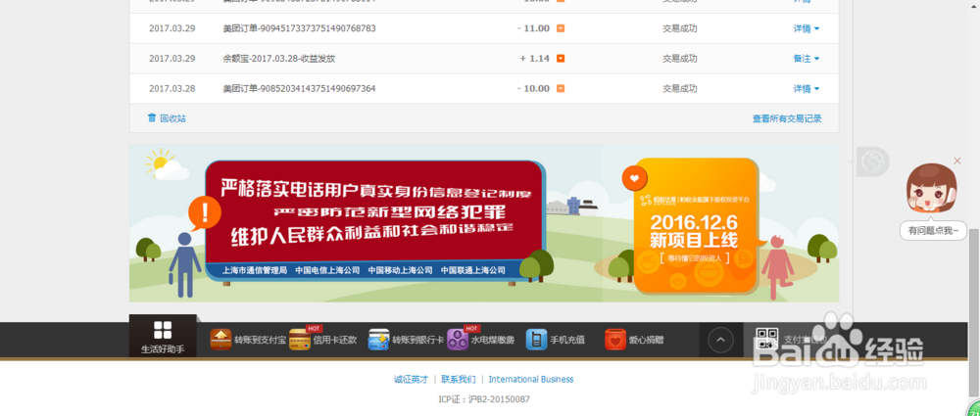Viewport: 980px width, 416px height.
Task: Click the amount + 1.14
Action: [x=534, y=59]
